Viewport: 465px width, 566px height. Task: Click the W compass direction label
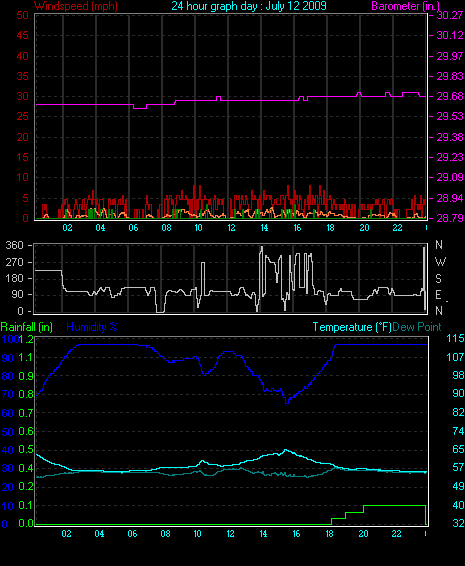click(440, 261)
